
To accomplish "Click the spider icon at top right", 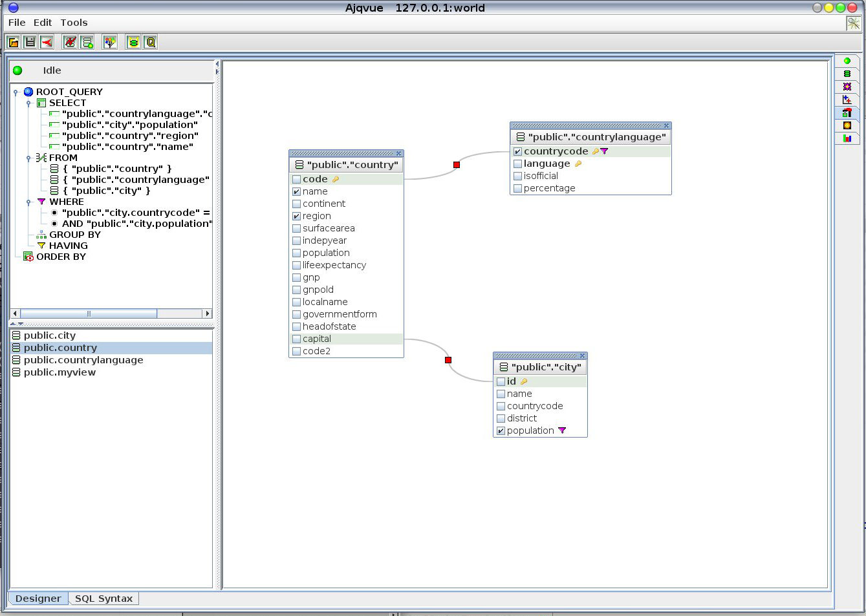I will point(854,23).
